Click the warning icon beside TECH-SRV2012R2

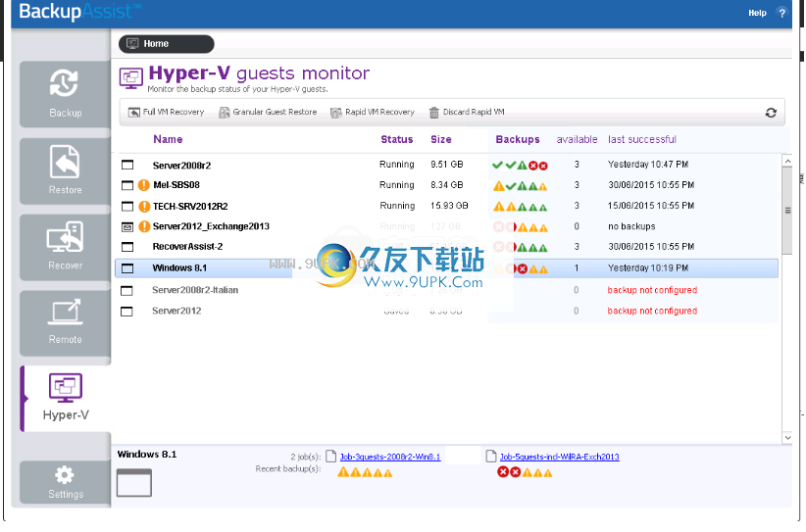(x=144, y=207)
